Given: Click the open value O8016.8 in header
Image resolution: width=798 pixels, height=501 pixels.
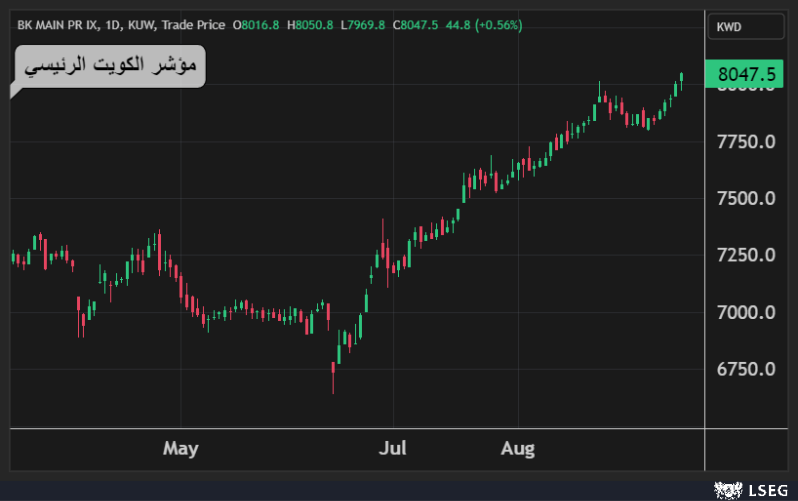Looking at the screenshot, I should [x=256, y=25].
